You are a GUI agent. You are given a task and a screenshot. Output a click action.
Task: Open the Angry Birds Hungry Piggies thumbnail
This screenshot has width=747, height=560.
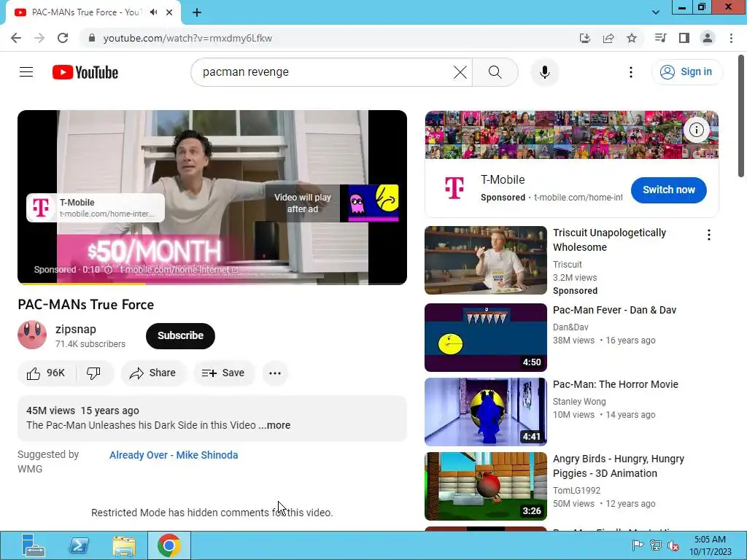point(485,486)
